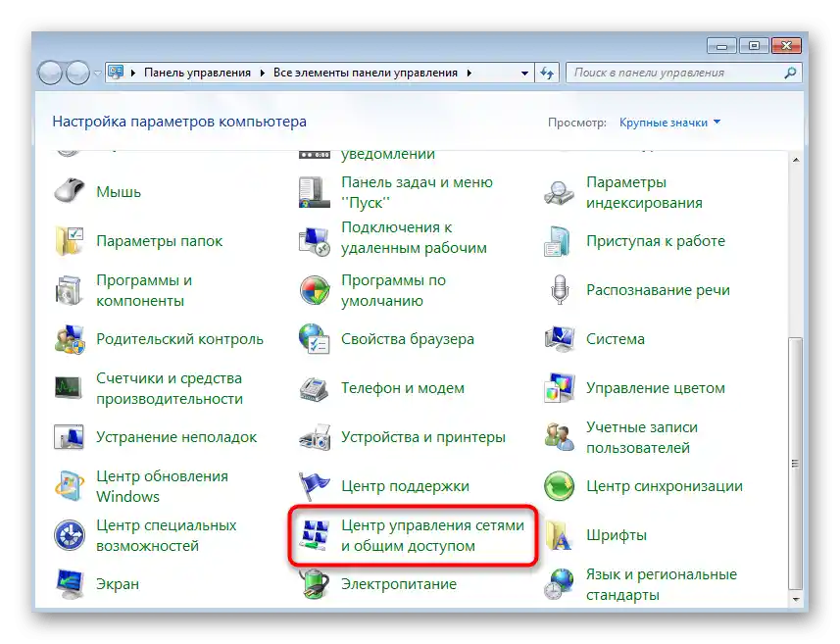Click the Центр специальных возможностей icon
Screen dimensions: 840x644
(x=70, y=534)
